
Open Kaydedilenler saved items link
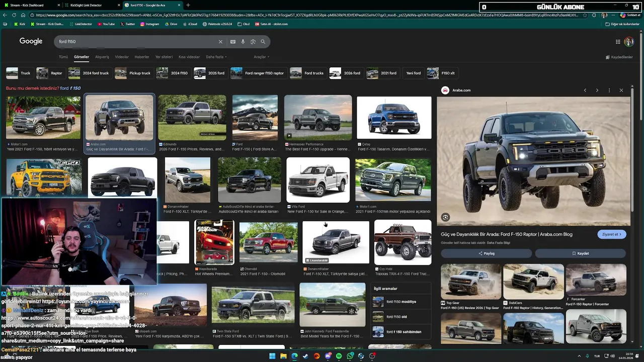(x=619, y=57)
